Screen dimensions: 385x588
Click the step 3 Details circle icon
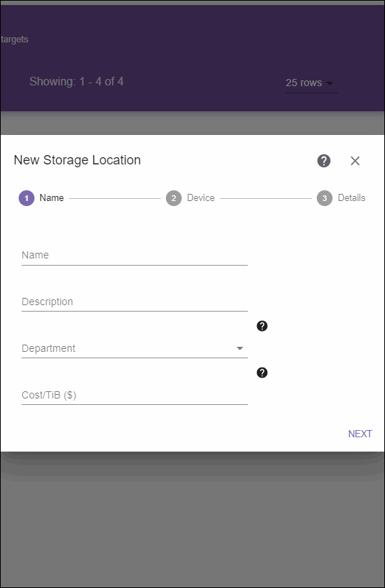coord(325,198)
